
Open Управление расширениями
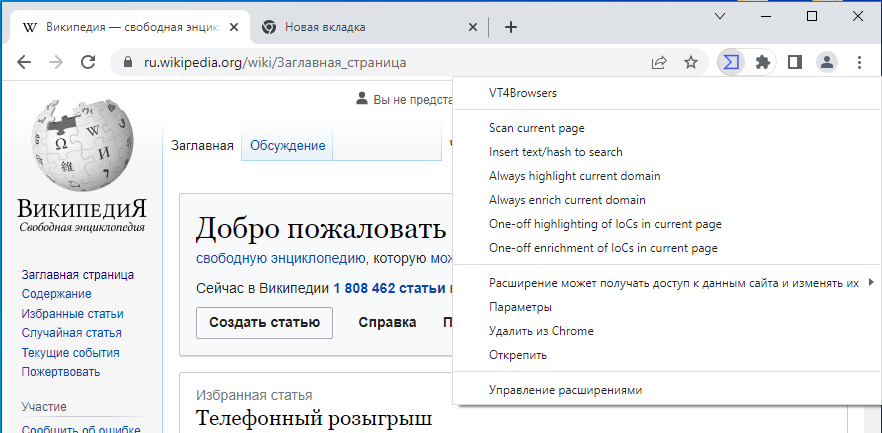click(x=667, y=390)
